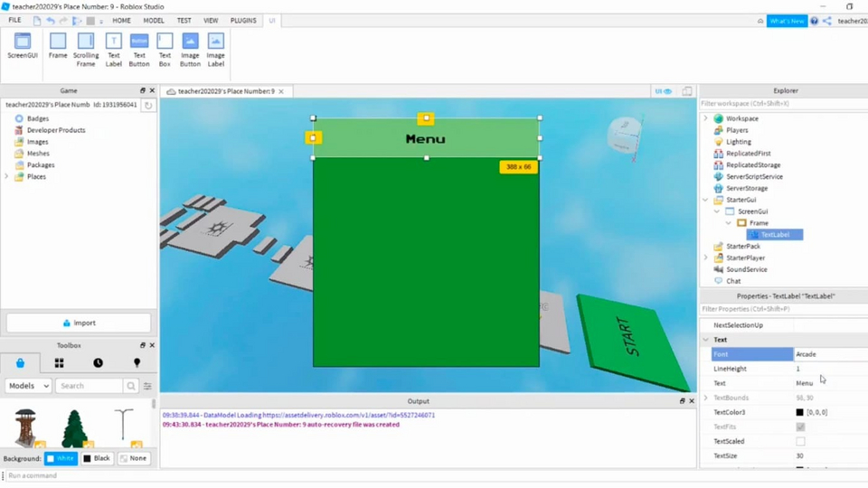Collapse the Text properties section

click(705, 340)
